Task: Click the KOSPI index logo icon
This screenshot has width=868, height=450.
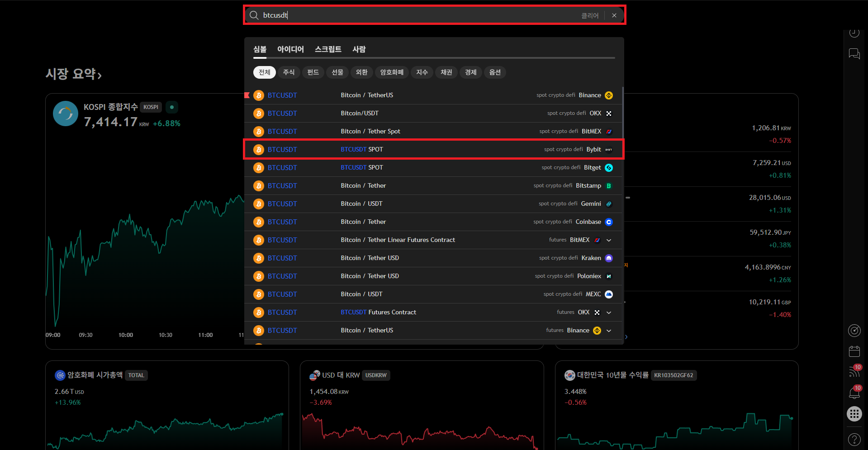Action: click(66, 114)
